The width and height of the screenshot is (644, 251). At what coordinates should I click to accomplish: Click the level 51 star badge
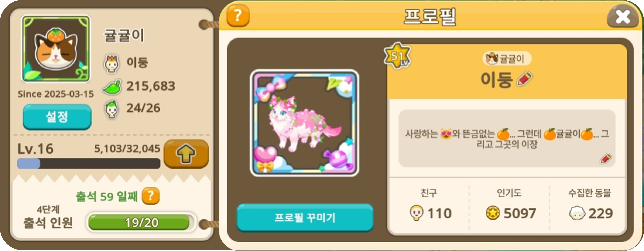(x=397, y=56)
